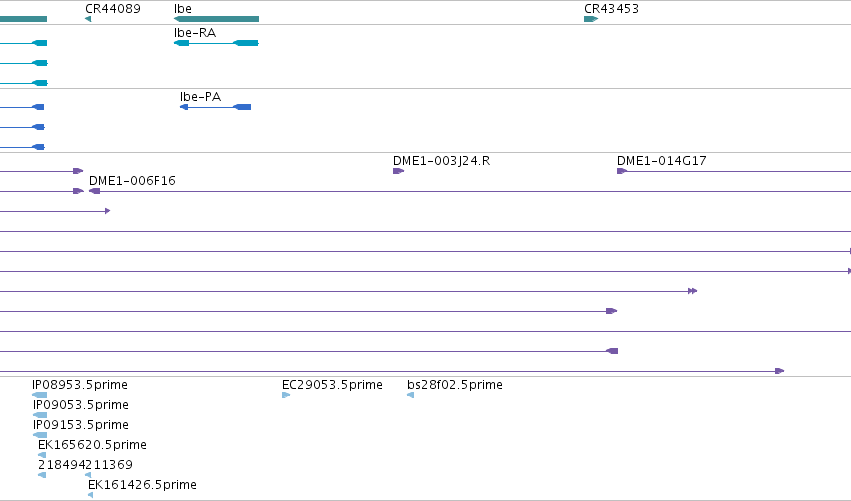851x501 pixels.
Task: Click the IP09053.5prime feature glyph
Action: [40, 415]
